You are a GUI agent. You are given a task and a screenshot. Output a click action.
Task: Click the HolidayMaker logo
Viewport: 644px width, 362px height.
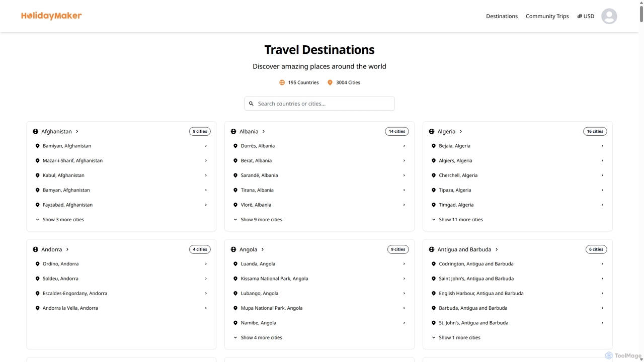[x=51, y=16]
